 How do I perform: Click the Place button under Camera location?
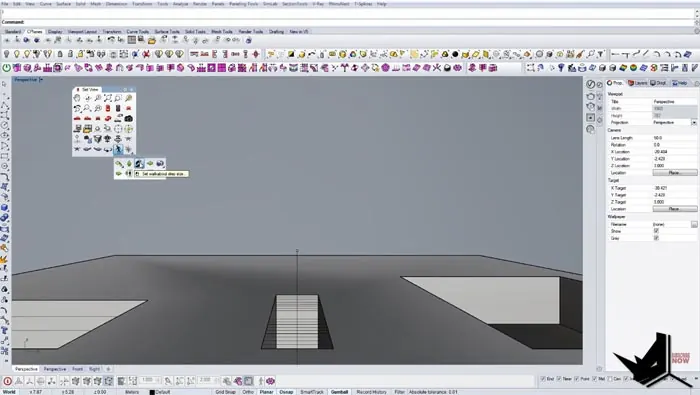click(675, 173)
